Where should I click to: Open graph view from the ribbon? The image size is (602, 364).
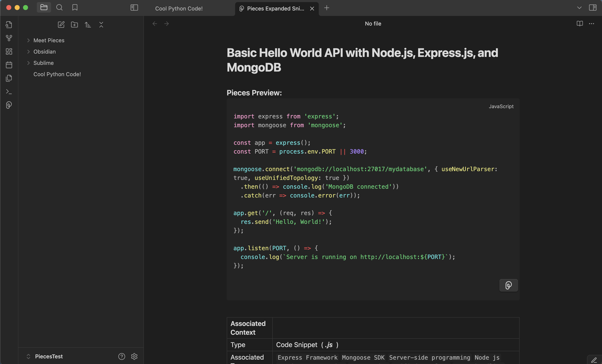click(9, 38)
